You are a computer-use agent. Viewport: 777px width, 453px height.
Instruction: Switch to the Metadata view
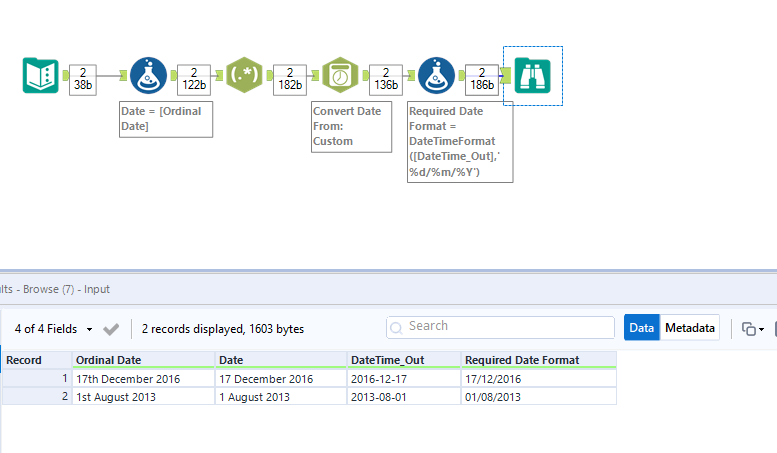click(690, 328)
